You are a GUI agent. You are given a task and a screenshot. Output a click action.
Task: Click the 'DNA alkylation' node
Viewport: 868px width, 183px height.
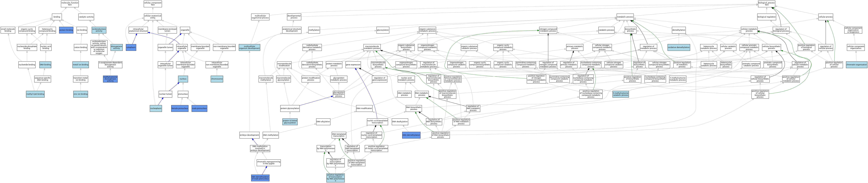click(x=323, y=122)
